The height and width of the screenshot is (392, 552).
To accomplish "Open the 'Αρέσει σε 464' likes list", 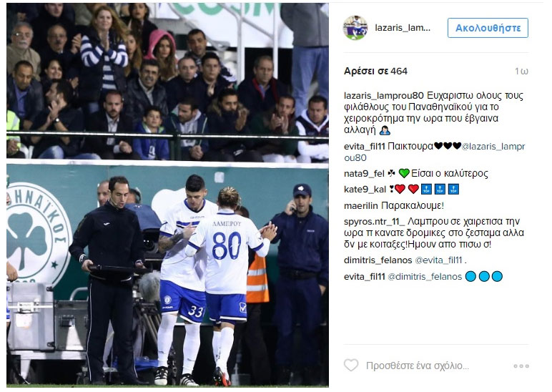I will (375, 71).
